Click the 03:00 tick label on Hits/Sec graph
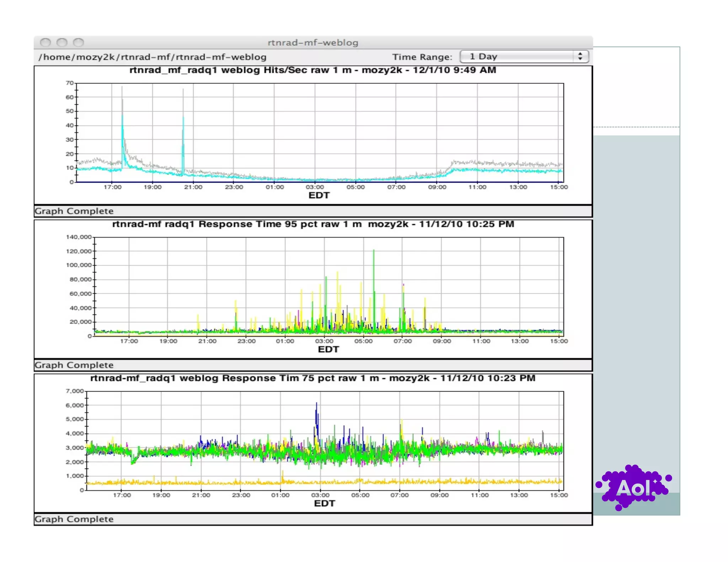The image size is (728, 562). [x=315, y=187]
